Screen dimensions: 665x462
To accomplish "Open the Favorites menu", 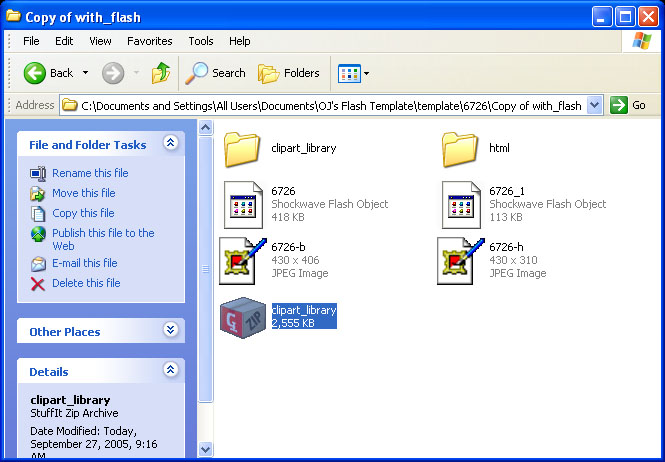I will click(x=149, y=41).
